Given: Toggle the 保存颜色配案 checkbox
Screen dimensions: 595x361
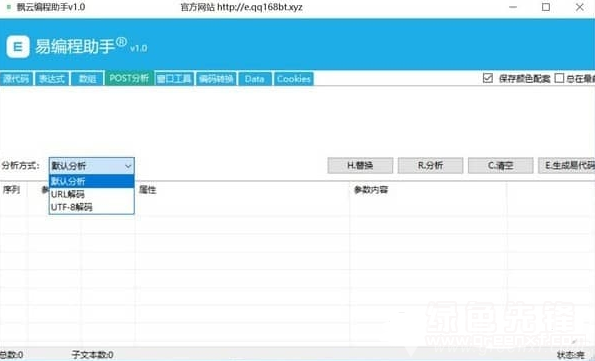Looking at the screenshot, I should (488, 78).
